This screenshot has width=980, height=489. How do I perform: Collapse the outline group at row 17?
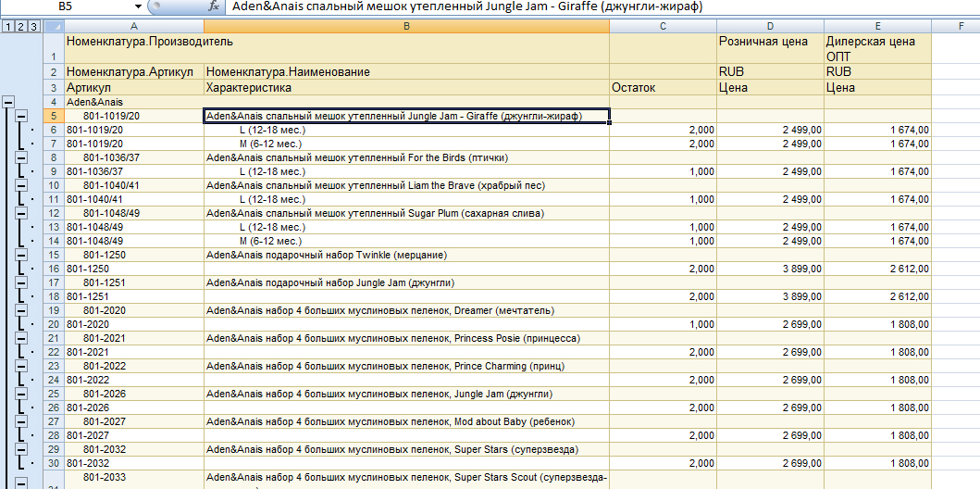click(20, 282)
